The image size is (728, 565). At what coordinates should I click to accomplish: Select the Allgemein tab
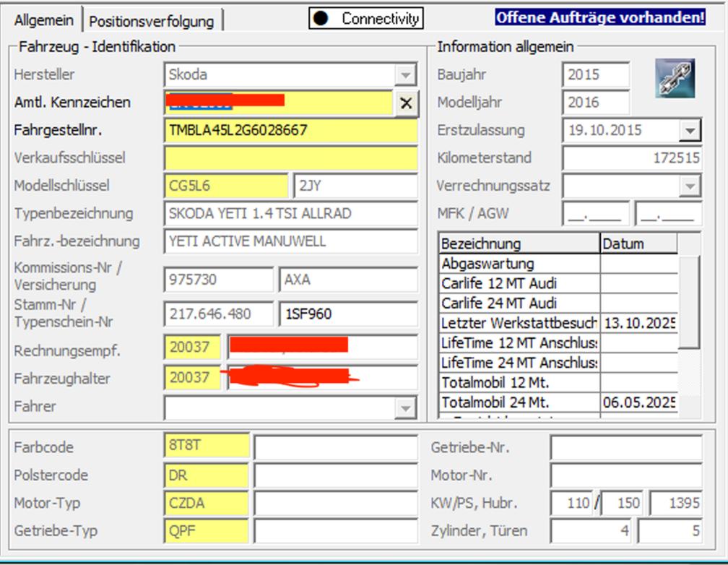(44, 20)
